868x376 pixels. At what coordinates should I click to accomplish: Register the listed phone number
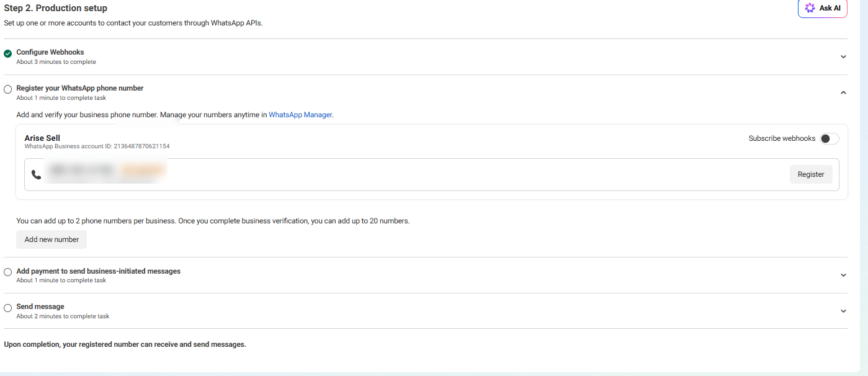(x=811, y=174)
